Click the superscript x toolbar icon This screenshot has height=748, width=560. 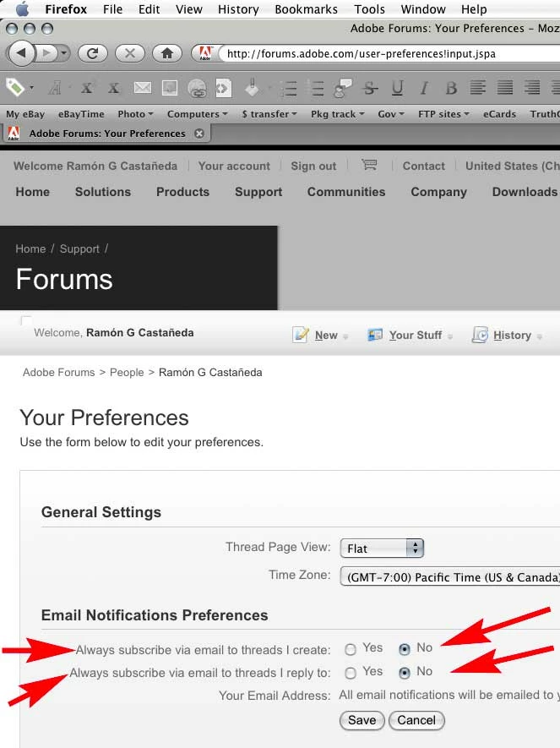point(86,88)
